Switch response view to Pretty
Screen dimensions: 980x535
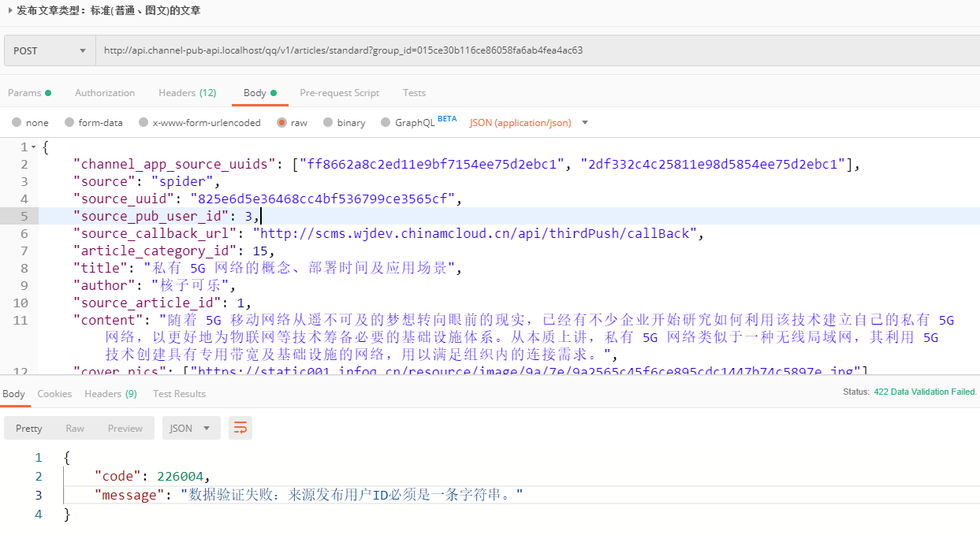(29, 429)
